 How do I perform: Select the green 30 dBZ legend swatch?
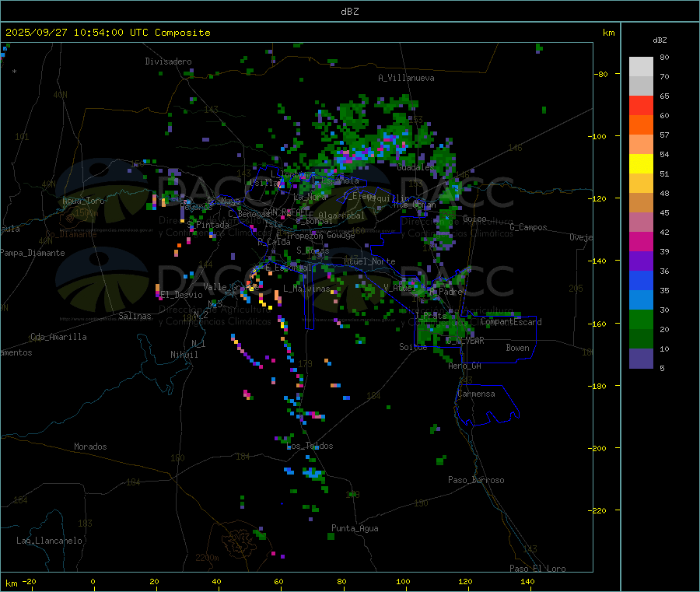point(641,319)
